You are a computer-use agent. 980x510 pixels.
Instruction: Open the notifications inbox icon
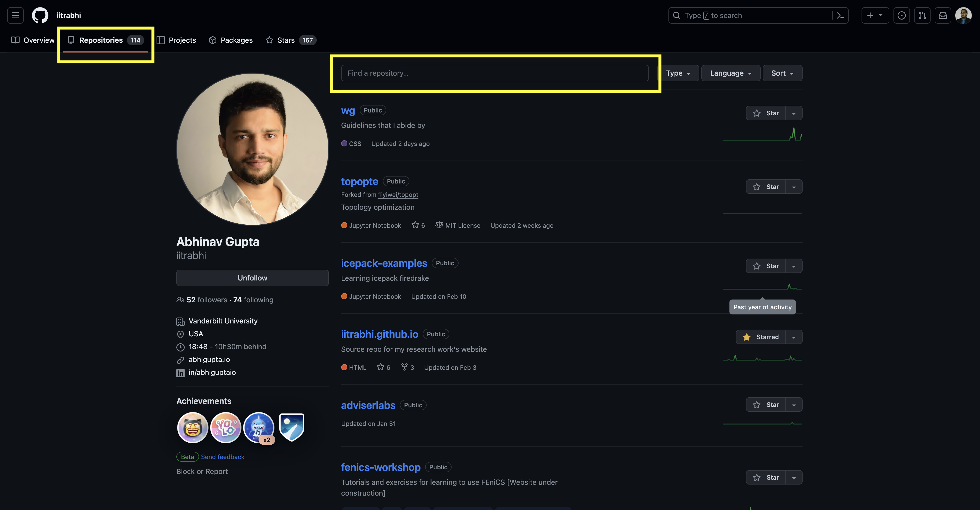(943, 16)
